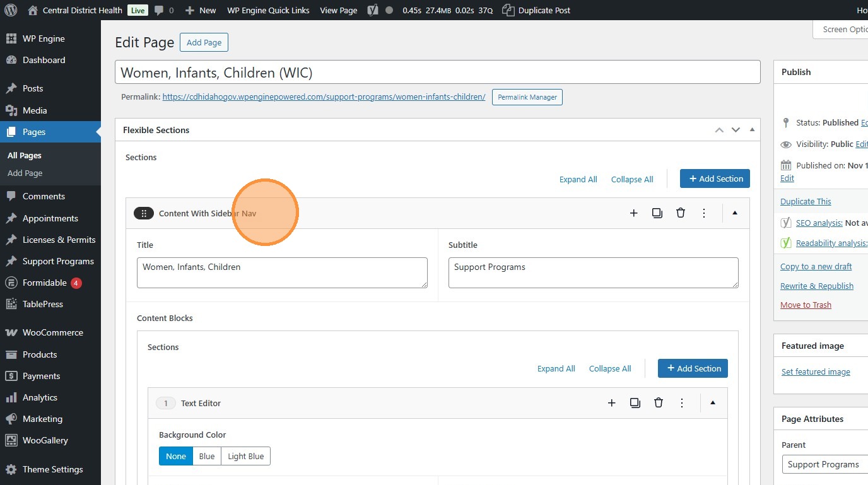Delete the Content With Sidebar Nav section
Image resolution: width=868 pixels, height=485 pixels.
681,213
